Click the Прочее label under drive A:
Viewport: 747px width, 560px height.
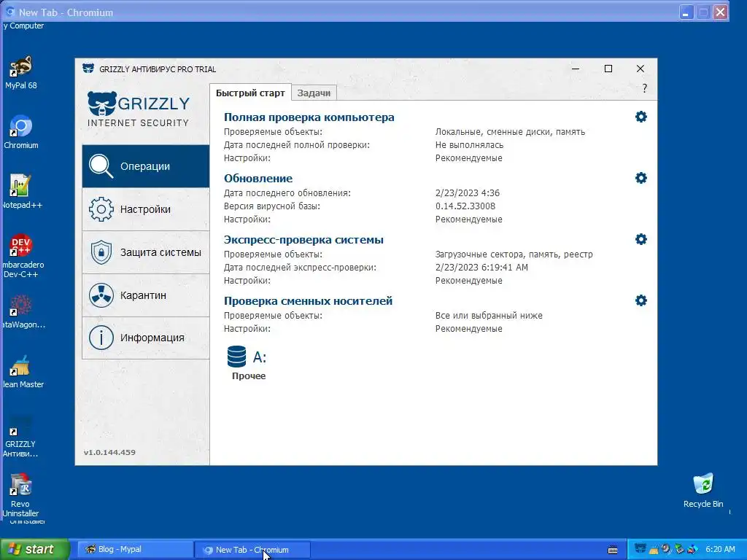pos(249,376)
